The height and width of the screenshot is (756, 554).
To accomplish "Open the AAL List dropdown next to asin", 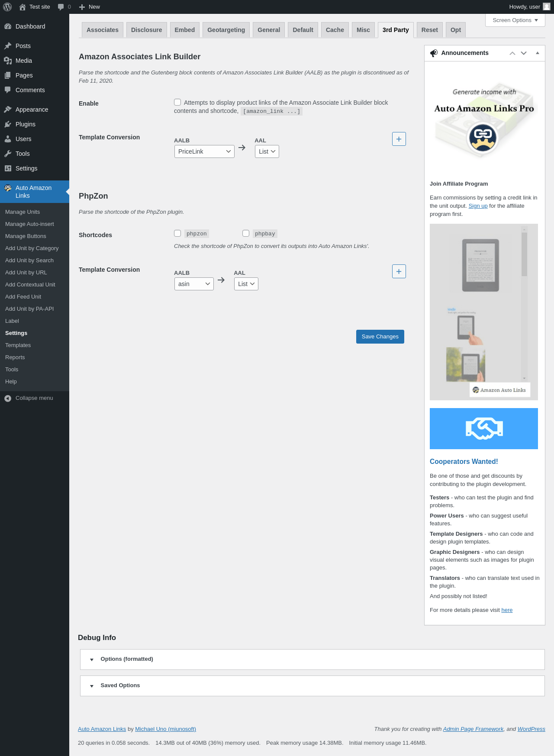I will pyautogui.click(x=246, y=284).
